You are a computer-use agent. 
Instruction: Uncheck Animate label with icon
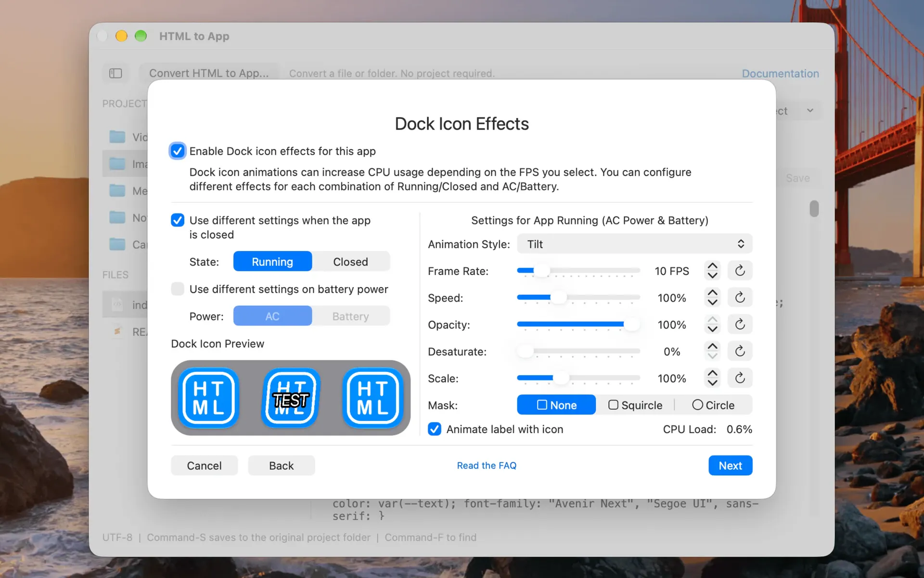[435, 429]
